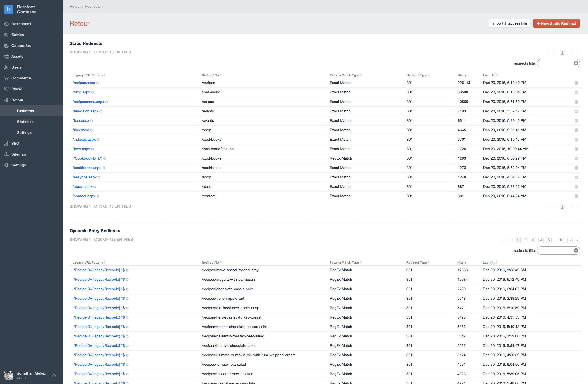The height and width of the screenshot is (384, 588).
Task: Clear the Dynamic Entry Redirects filter field
Action: (x=576, y=250)
